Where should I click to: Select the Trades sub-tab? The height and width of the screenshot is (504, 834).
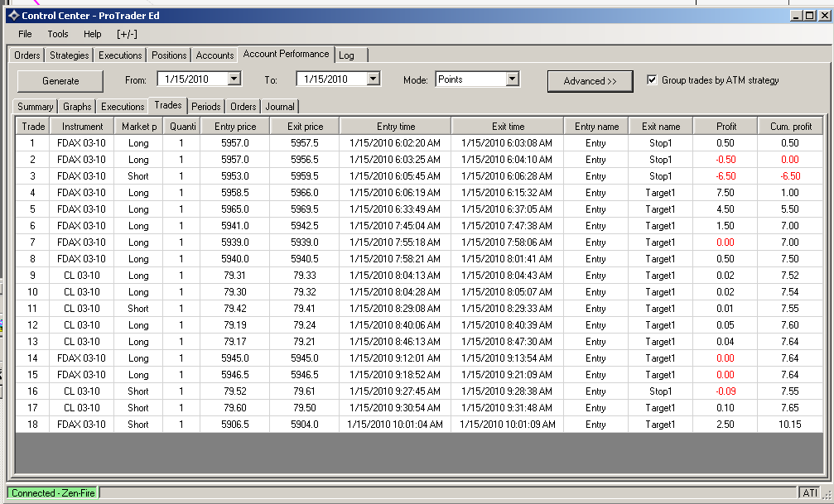click(168, 105)
